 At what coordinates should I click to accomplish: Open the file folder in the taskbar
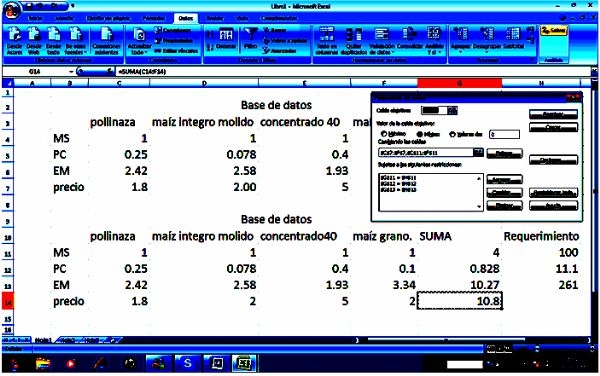click(x=43, y=363)
